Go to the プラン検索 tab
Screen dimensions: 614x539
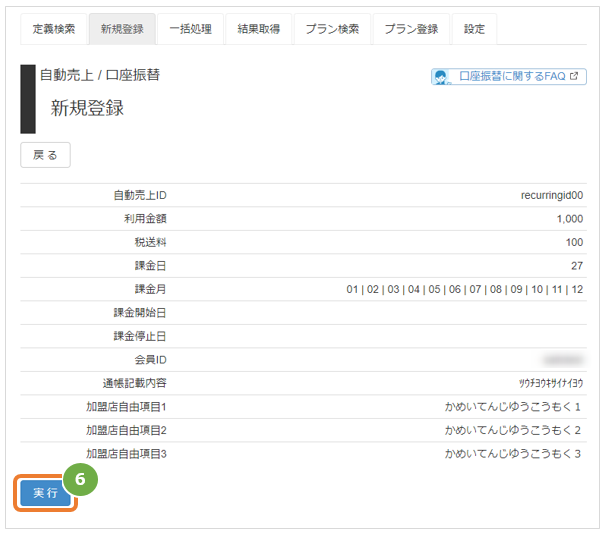(332, 29)
